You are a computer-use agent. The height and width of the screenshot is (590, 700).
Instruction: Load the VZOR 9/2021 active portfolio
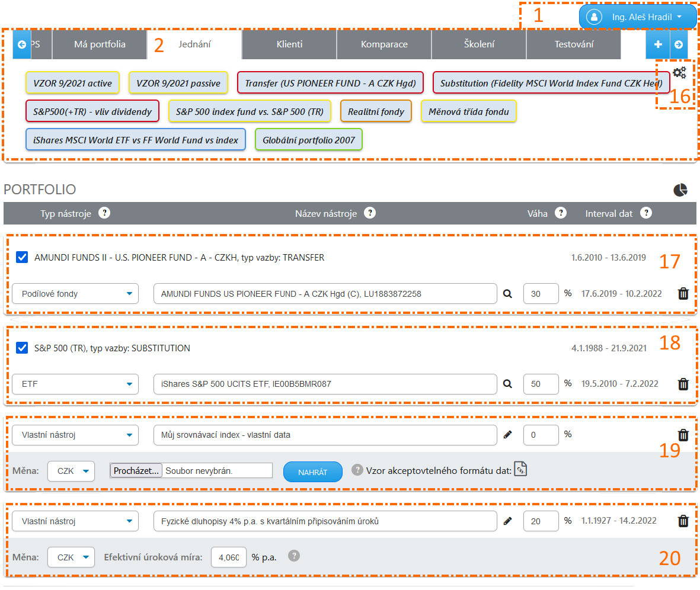(72, 83)
